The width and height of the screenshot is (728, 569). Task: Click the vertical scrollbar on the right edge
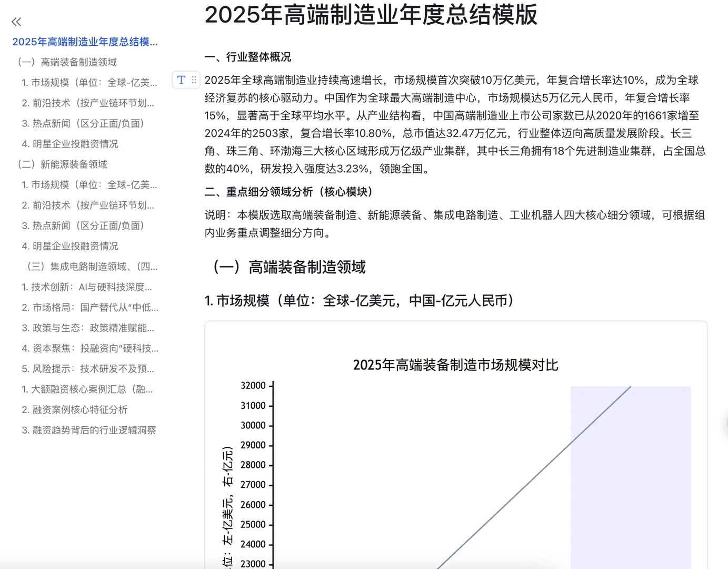[x=724, y=416]
